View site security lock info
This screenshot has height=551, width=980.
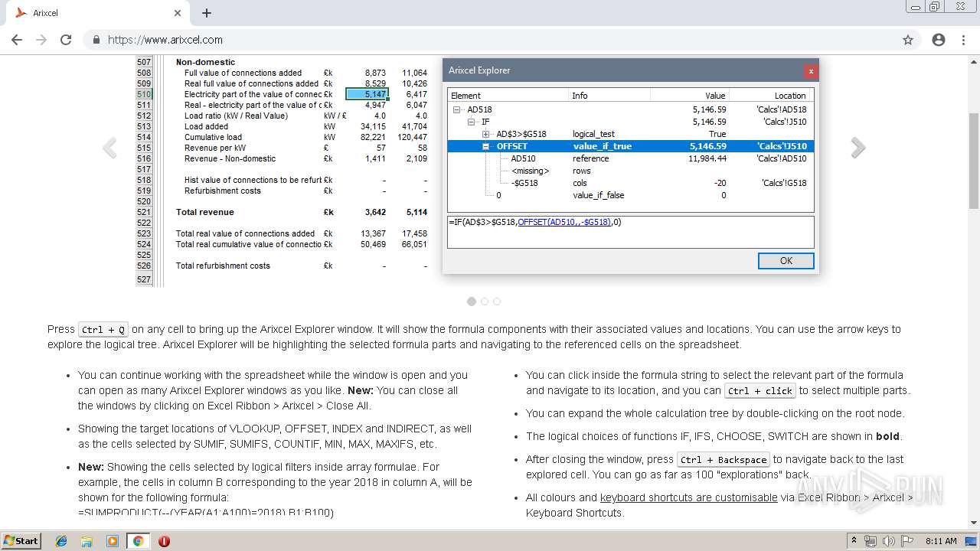96,40
